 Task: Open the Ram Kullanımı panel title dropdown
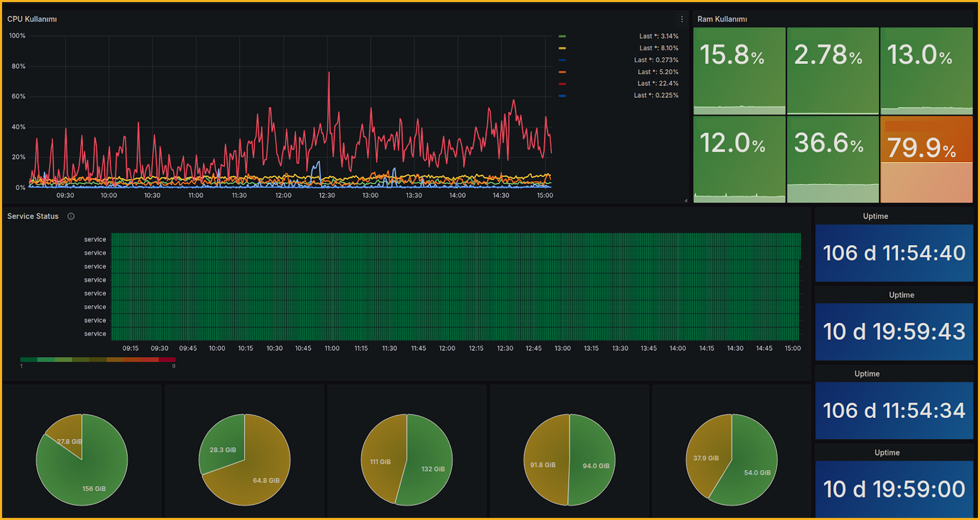click(x=722, y=19)
